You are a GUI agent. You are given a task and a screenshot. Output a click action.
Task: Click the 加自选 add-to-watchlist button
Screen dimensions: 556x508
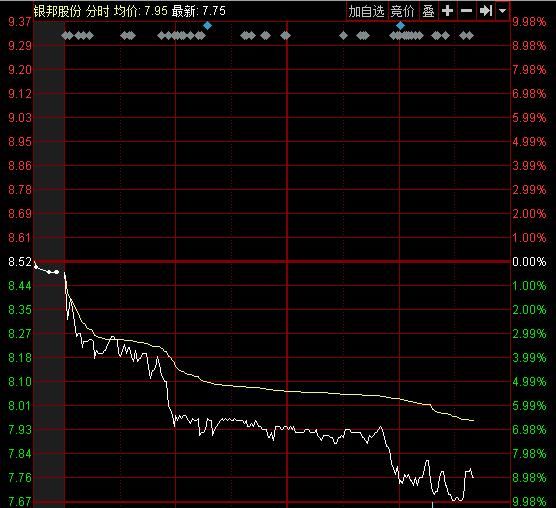[x=367, y=11]
